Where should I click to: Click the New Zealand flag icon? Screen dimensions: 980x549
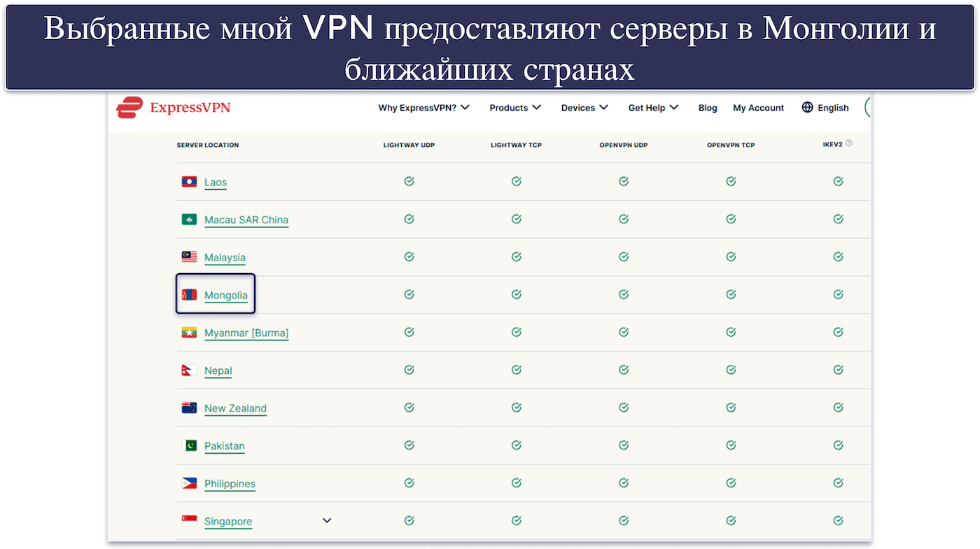pyautogui.click(x=189, y=408)
